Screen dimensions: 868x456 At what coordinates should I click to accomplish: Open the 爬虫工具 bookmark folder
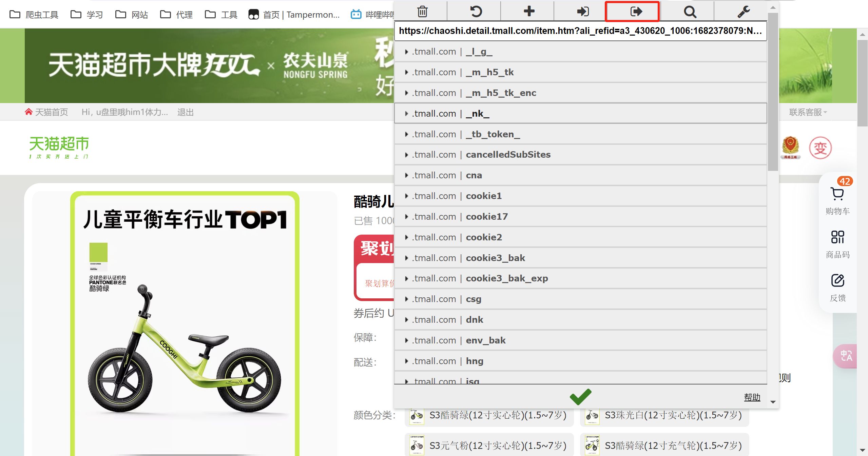pos(34,15)
